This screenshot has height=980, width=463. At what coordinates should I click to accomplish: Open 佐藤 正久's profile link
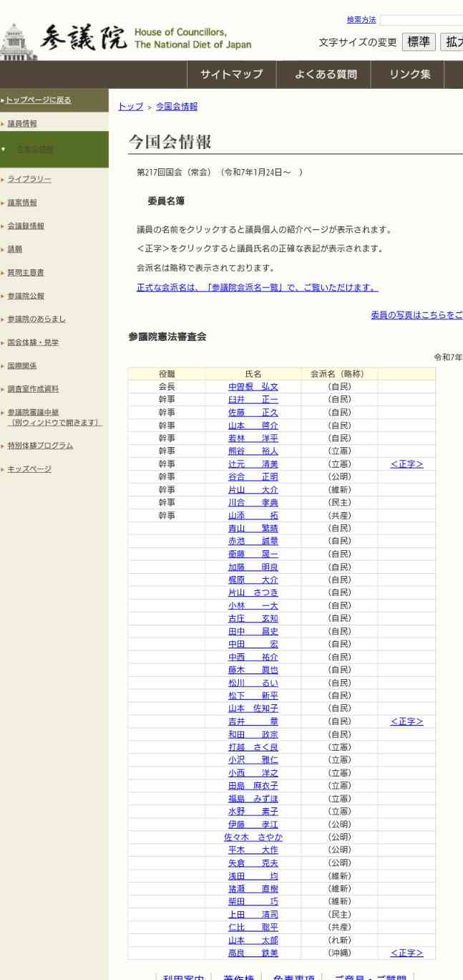click(x=253, y=413)
